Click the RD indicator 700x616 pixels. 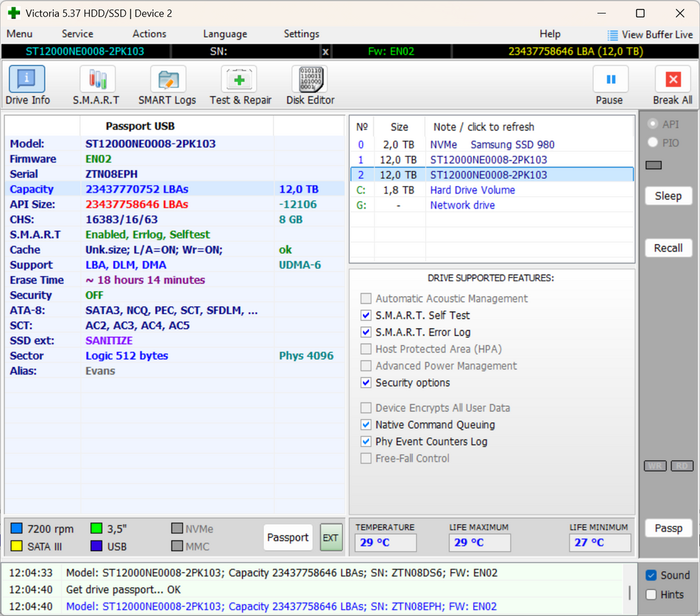682,466
